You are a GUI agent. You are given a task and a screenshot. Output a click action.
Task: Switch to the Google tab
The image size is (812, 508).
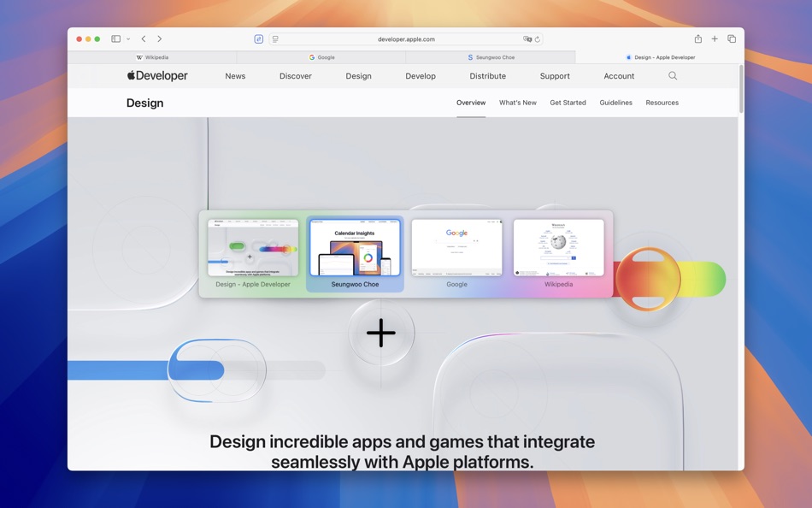[321, 57]
